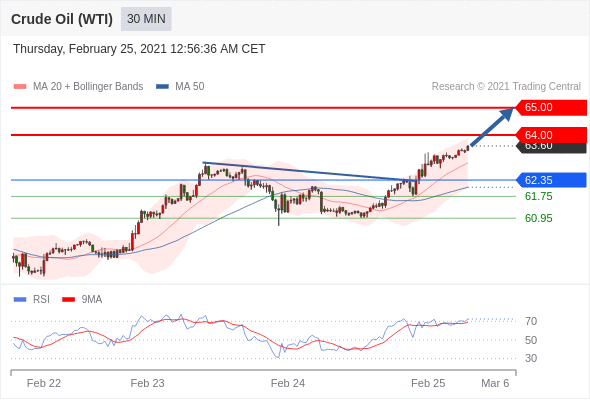
Task: Click the green 61.75 support label
Action: 538,196
